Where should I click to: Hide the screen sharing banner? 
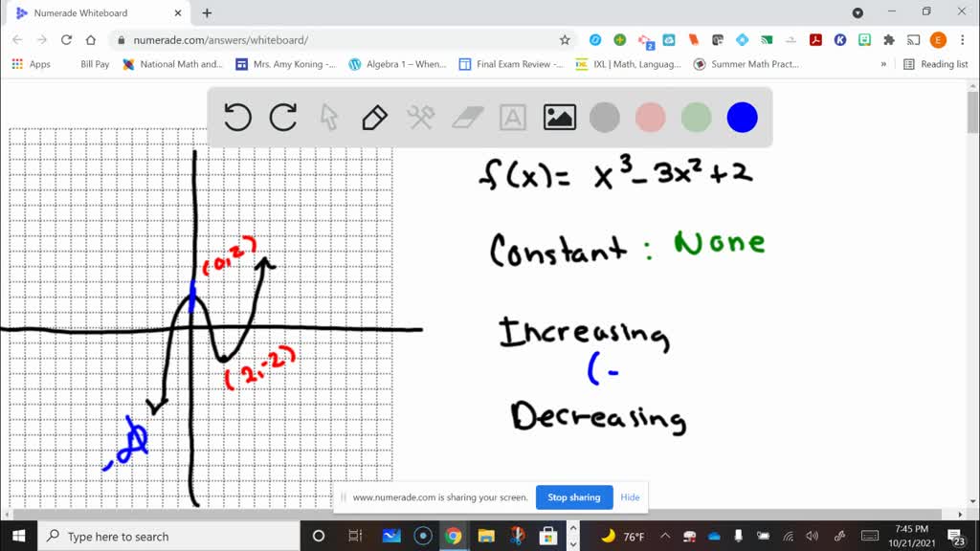[630, 496]
